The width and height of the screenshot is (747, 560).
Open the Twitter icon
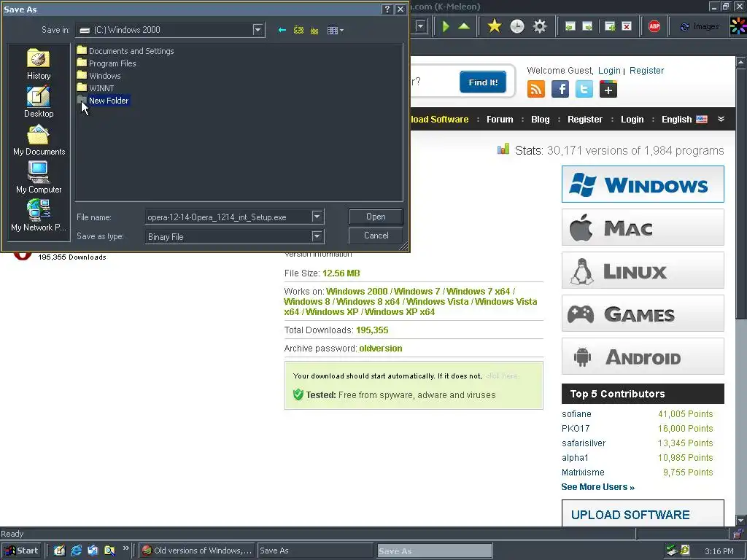pyautogui.click(x=584, y=89)
